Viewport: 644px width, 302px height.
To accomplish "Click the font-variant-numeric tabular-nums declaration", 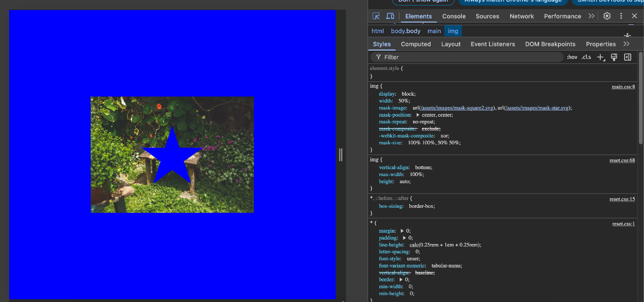I will point(420,266).
